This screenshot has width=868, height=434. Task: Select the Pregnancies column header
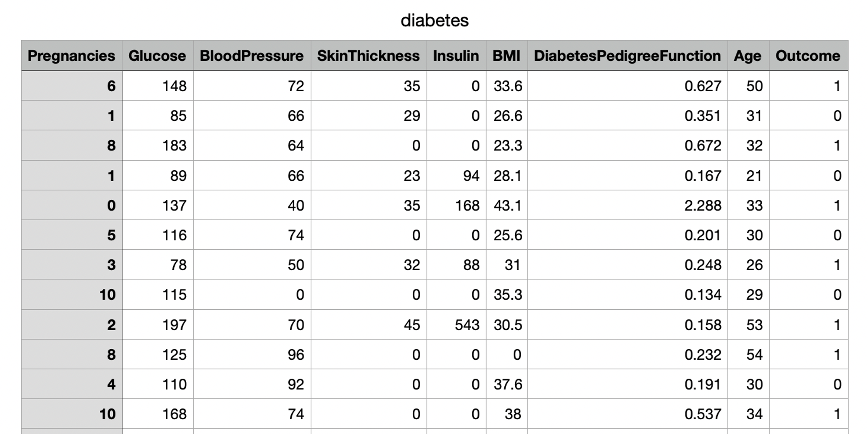72,56
